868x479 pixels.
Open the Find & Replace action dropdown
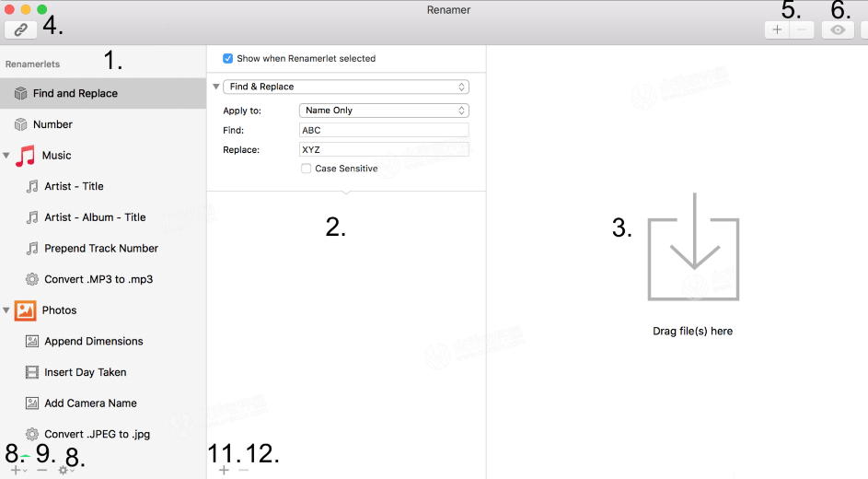tap(346, 87)
